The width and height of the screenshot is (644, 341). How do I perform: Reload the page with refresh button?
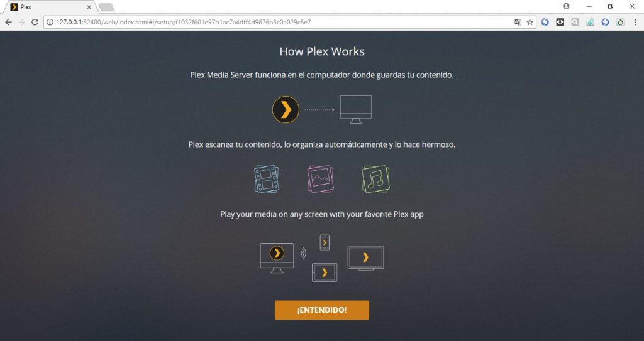(35, 22)
